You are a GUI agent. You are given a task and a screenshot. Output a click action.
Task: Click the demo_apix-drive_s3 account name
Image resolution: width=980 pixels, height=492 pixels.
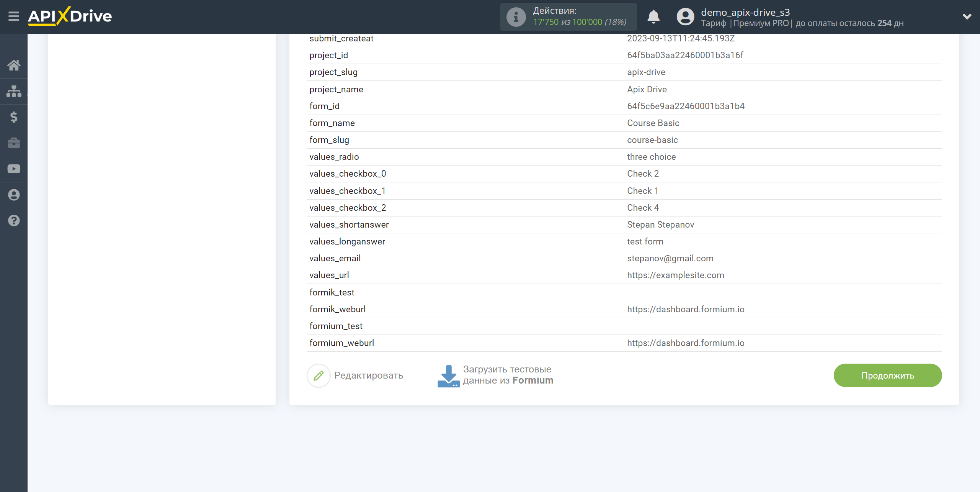click(x=745, y=12)
